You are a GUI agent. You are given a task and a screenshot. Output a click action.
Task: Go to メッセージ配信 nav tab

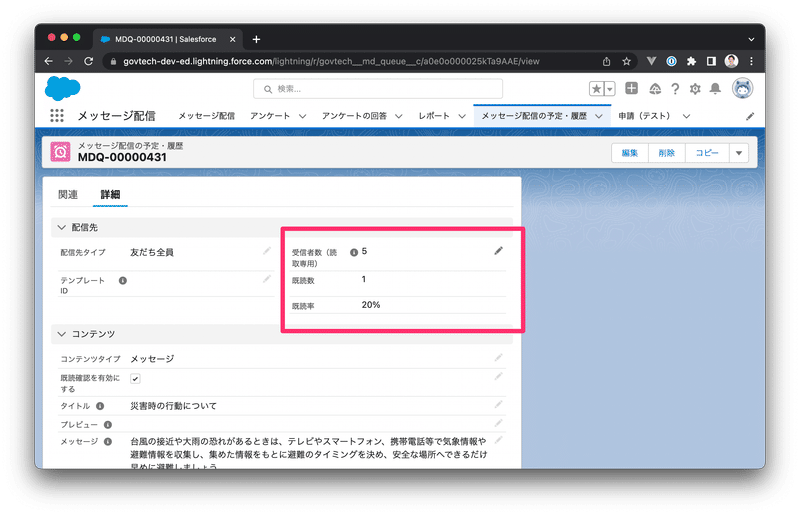(x=207, y=116)
